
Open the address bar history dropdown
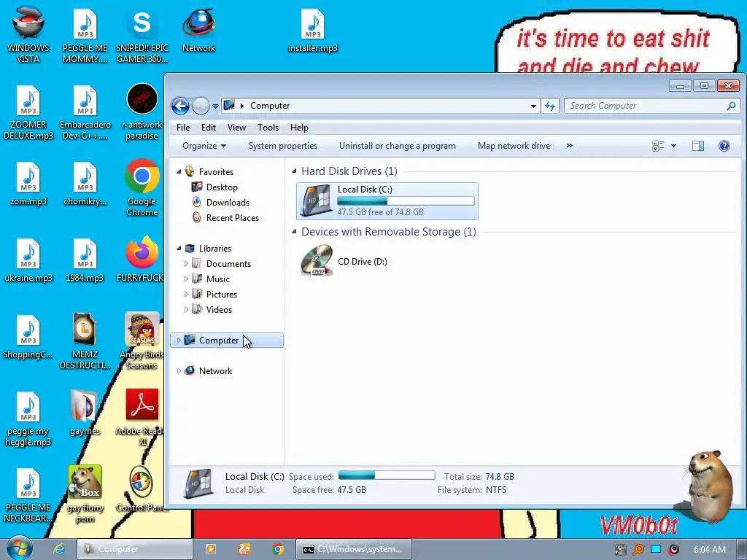(x=533, y=106)
